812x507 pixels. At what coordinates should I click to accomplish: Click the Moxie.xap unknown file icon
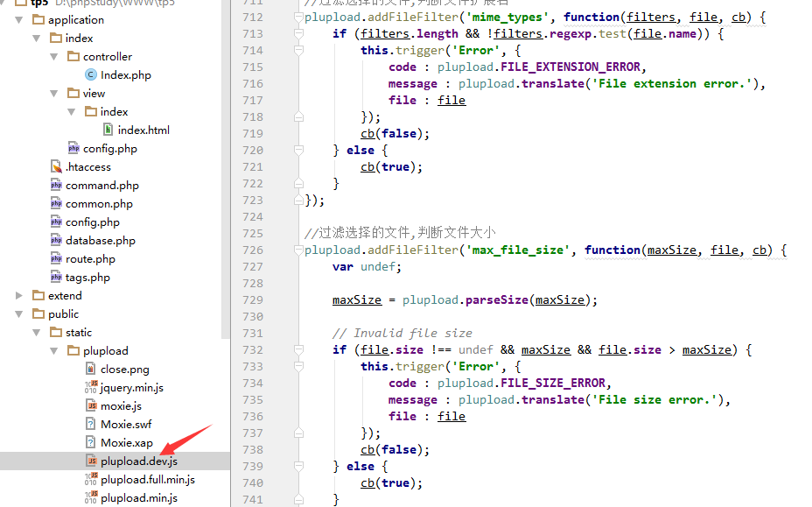tap(91, 442)
